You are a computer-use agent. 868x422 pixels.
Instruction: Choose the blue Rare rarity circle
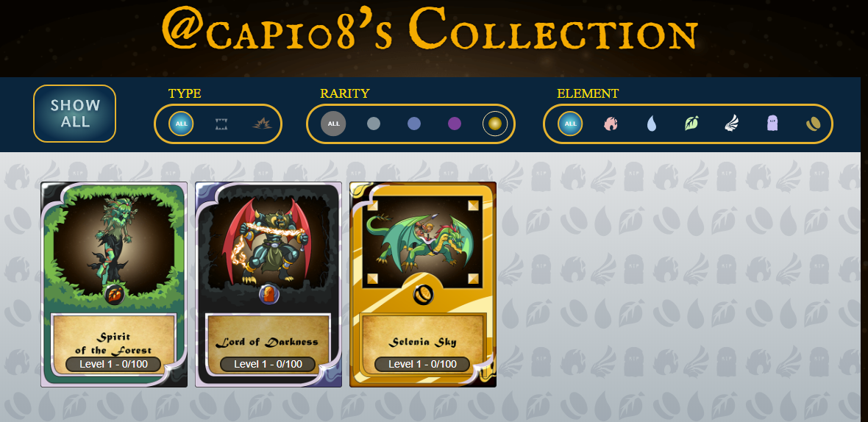414,124
